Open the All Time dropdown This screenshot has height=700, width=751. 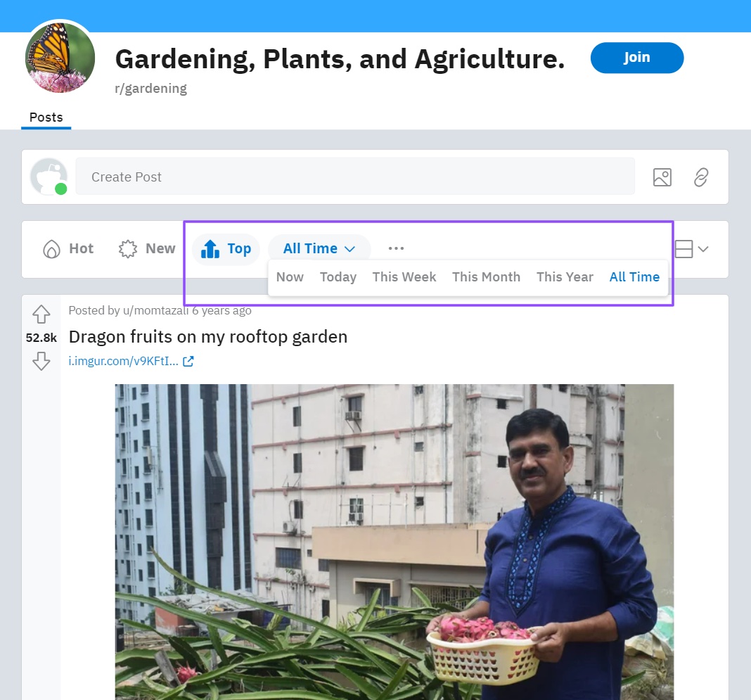(319, 248)
